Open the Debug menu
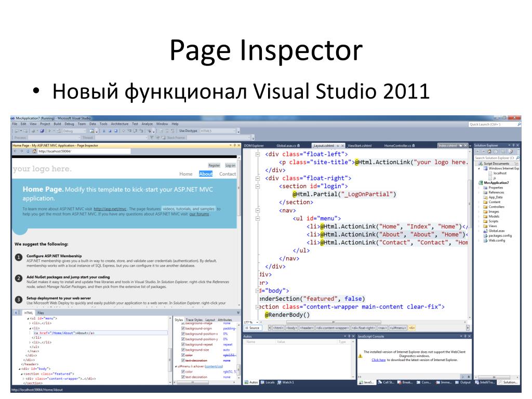This screenshot has width=532, height=399. tap(69, 124)
